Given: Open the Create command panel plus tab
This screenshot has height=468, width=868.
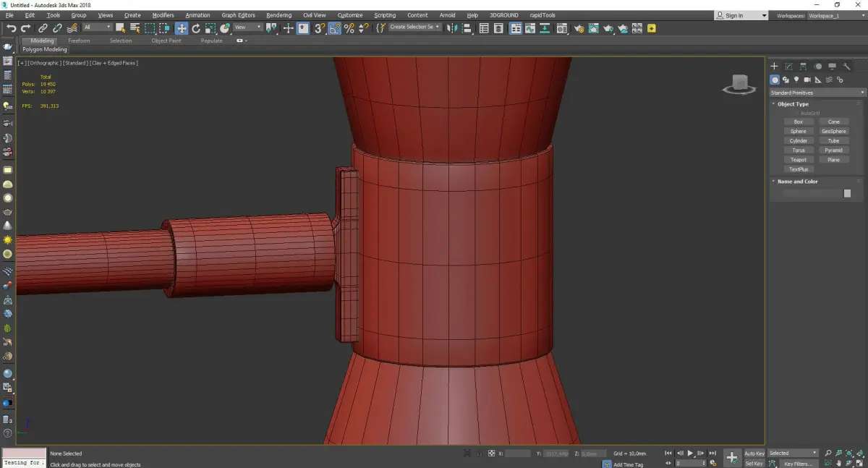Looking at the screenshot, I should (775, 66).
